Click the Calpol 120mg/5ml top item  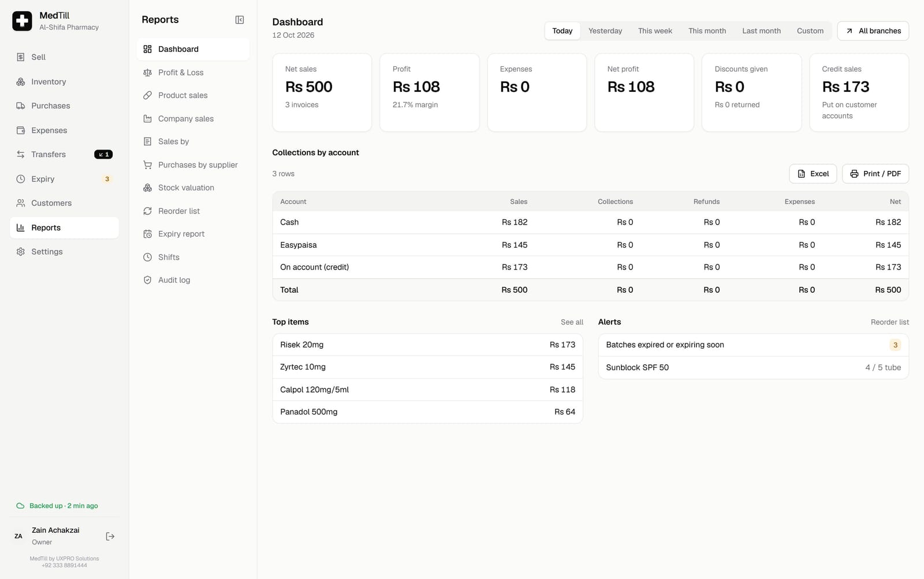pyautogui.click(x=427, y=390)
